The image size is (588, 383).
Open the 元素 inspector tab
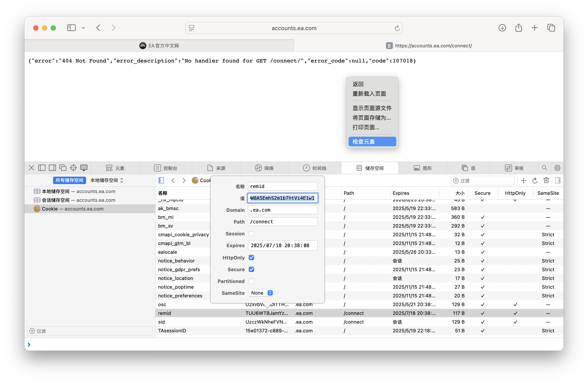[x=115, y=168]
